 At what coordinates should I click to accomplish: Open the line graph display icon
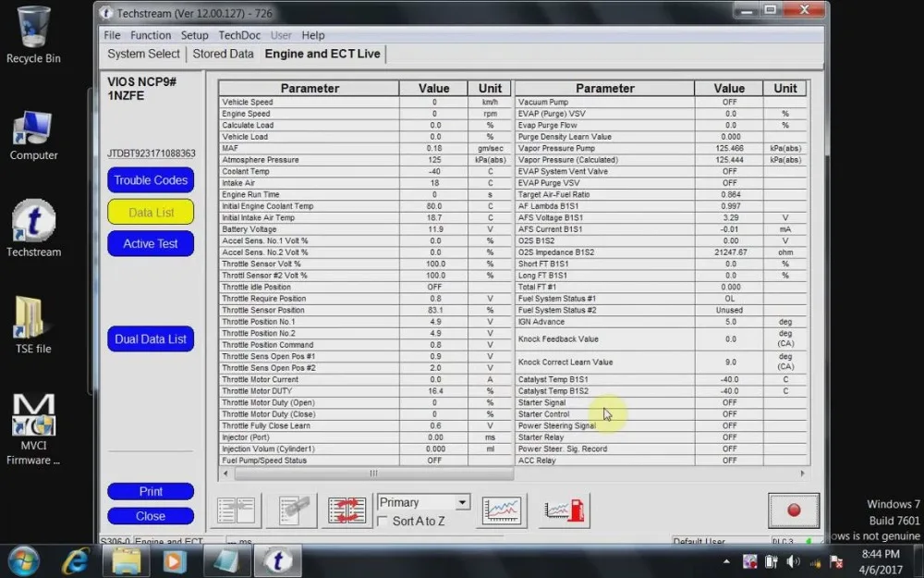pyautogui.click(x=502, y=510)
